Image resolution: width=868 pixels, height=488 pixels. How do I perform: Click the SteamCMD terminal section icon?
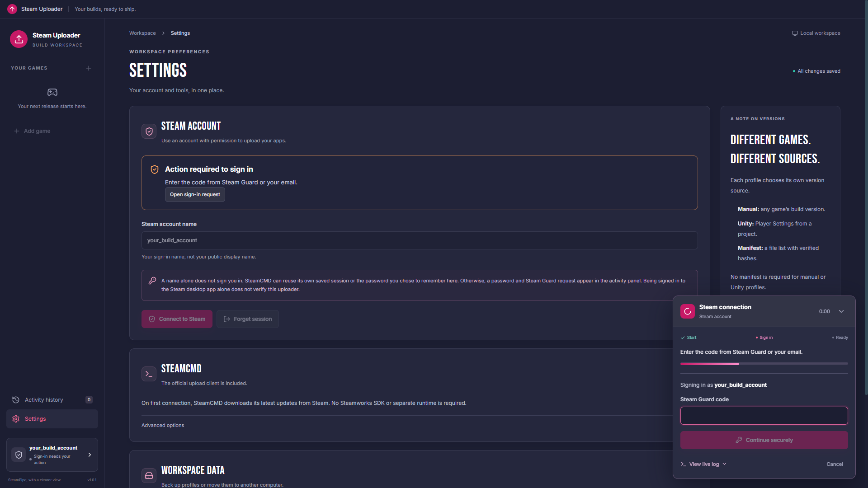149,374
